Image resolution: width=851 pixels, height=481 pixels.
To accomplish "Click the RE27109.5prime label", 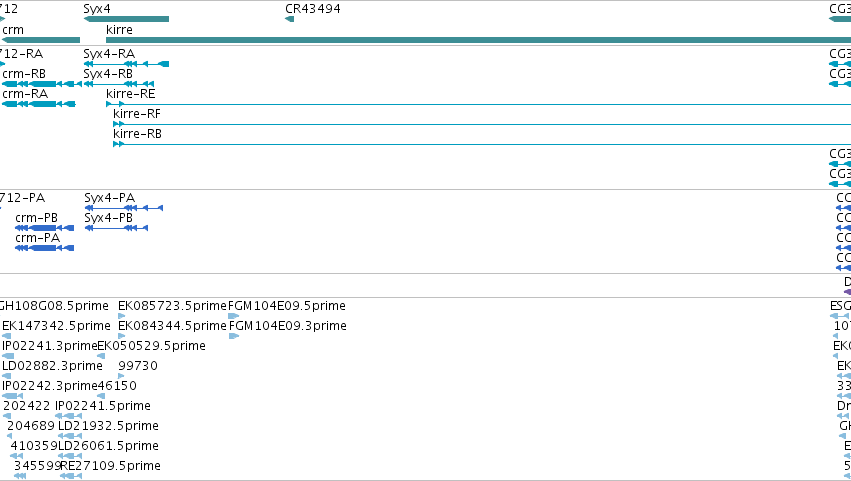I will 110,466.
